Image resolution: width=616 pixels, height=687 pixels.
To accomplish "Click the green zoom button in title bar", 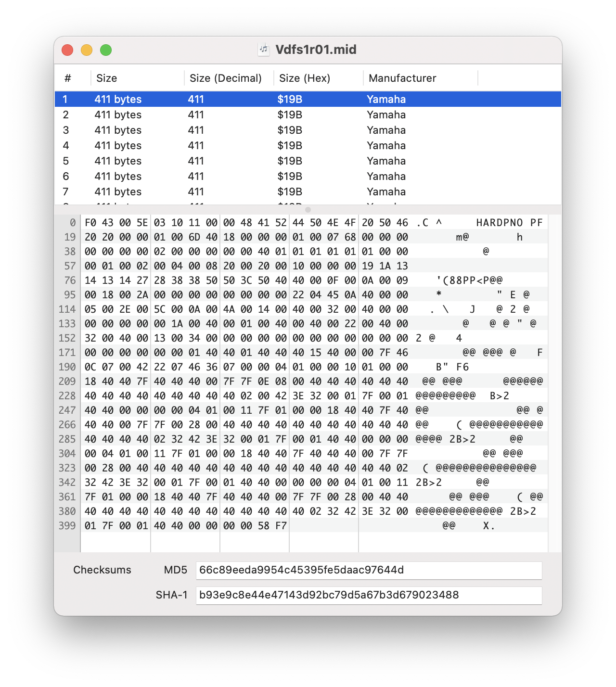I will point(106,50).
